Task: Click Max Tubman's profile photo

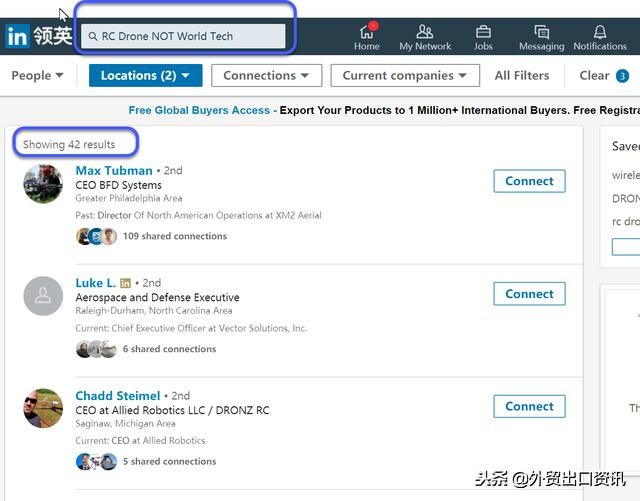Action: (x=43, y=184)
